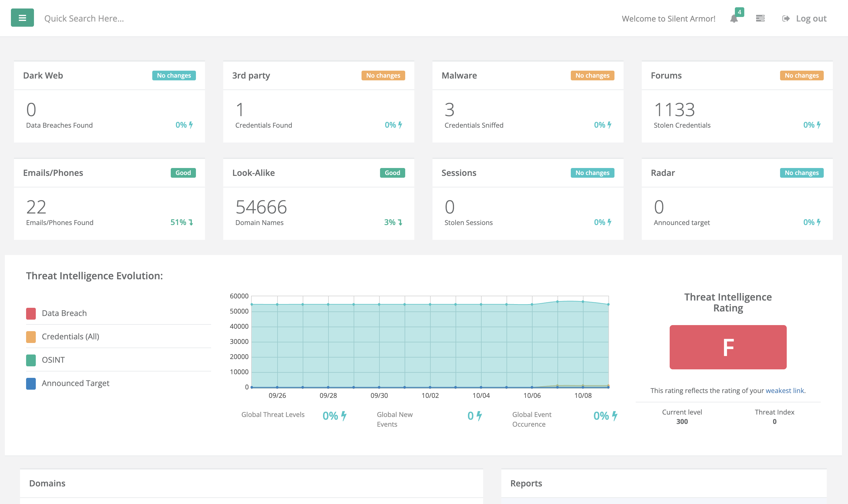Expand the Reports section
Image resolution: width=848 pixels, height=504 pixels.
point(526,483)
